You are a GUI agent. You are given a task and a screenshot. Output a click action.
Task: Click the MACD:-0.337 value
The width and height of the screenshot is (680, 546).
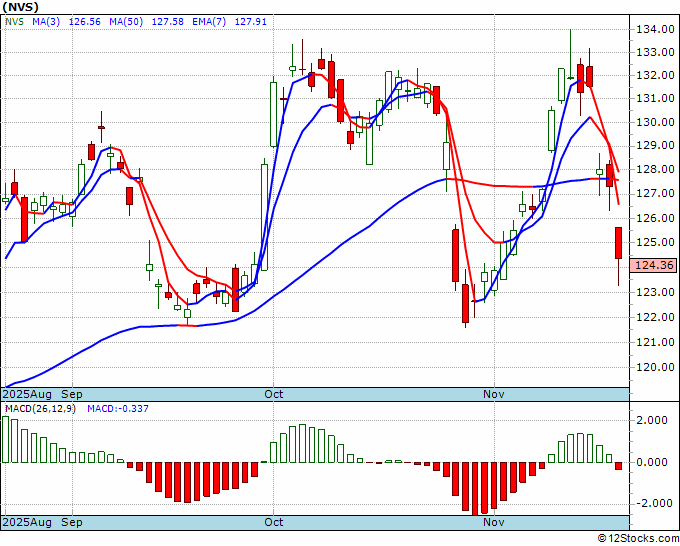[x=118, y=409]
